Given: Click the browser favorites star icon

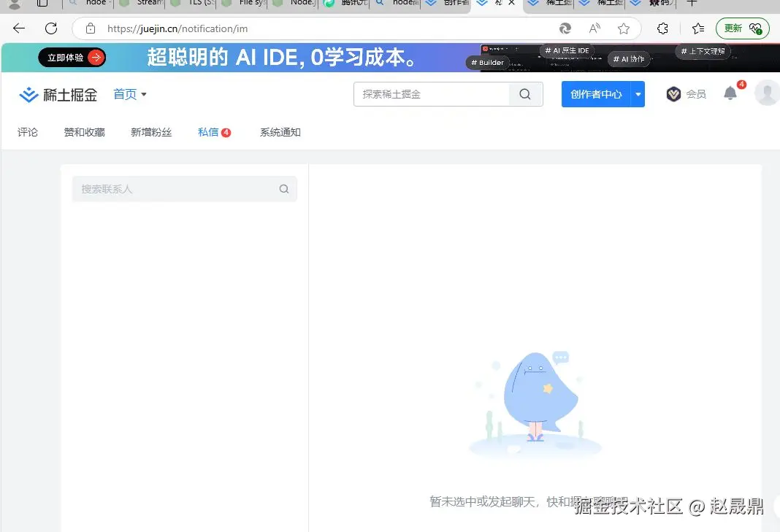Looking at the screenshot, I should pos(624,28).
